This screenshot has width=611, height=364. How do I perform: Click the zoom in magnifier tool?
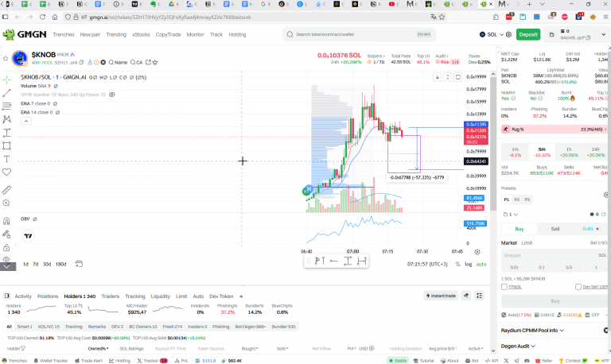[x=6, y=203]
